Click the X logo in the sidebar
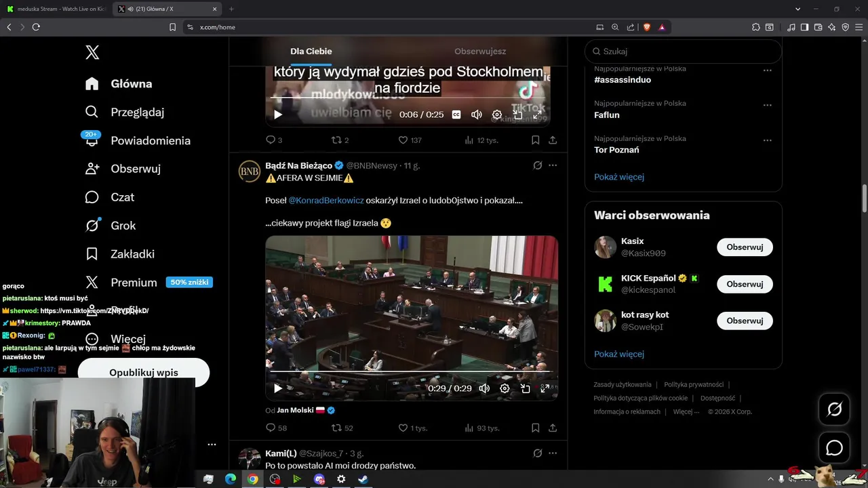Image resolution: width=868 pixels, height=488 pixels. [92, 52]
